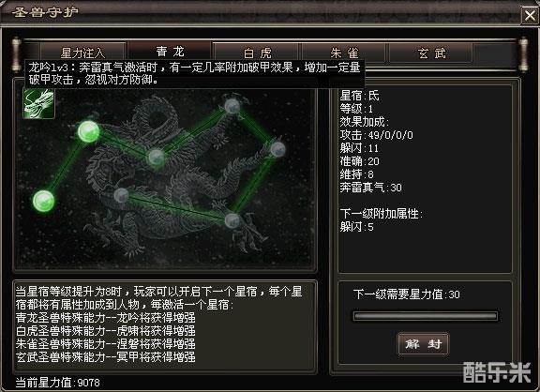Select the gray star orb near dragon's center

(x=156, y=158)
